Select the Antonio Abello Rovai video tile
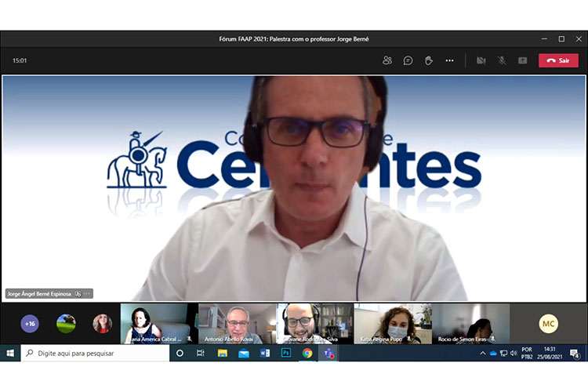588x392 pixels. [237, 323]
